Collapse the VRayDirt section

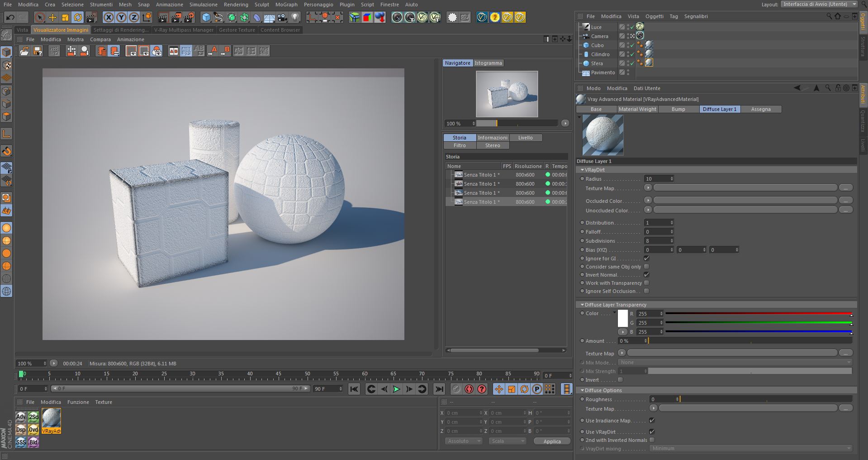pos(582,170)
